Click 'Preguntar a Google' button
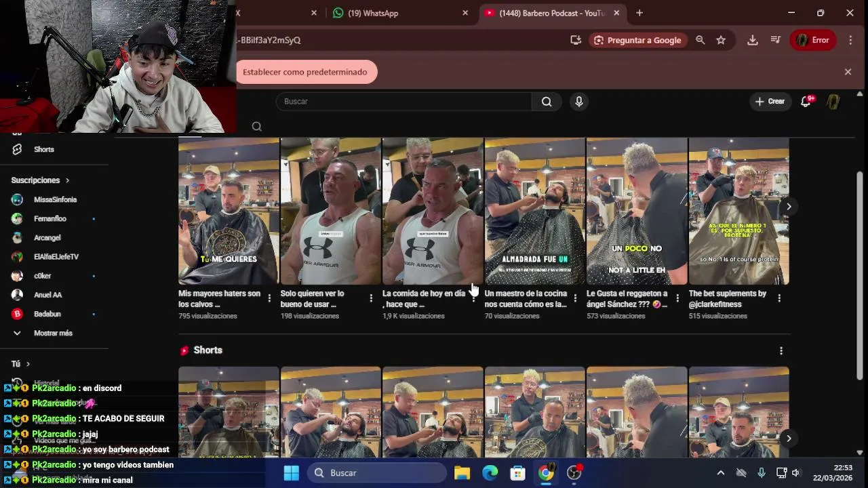Viewport: 868px width, 488px height. pos(637,40)
